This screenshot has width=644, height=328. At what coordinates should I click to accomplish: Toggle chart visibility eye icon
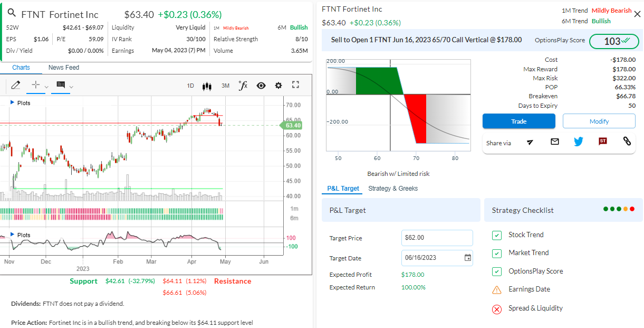(x=261, y=86)
